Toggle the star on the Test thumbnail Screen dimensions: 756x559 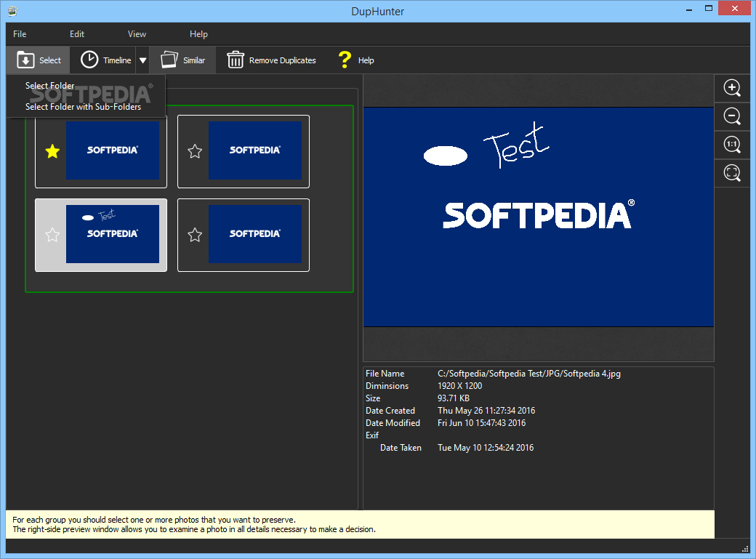pos(52,235)
